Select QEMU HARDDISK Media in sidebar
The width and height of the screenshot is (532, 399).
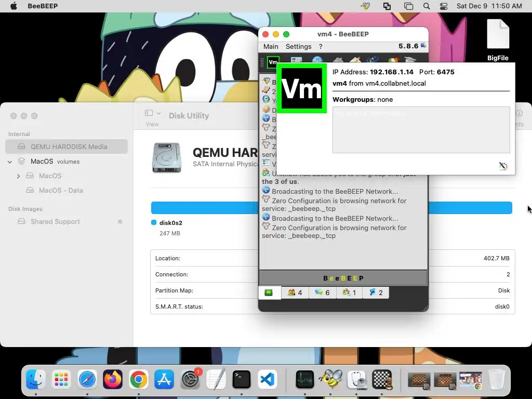[66, 147]
